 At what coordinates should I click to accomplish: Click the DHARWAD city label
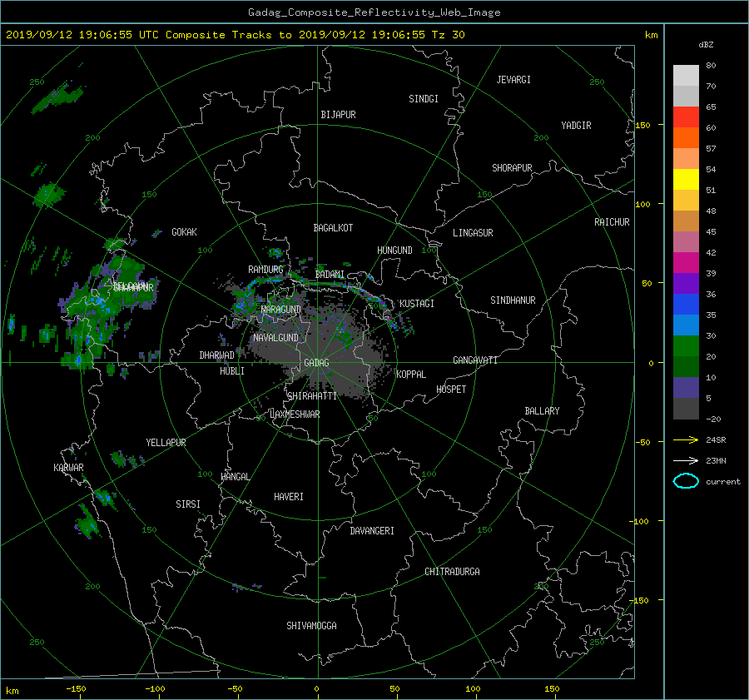(216, 355)
